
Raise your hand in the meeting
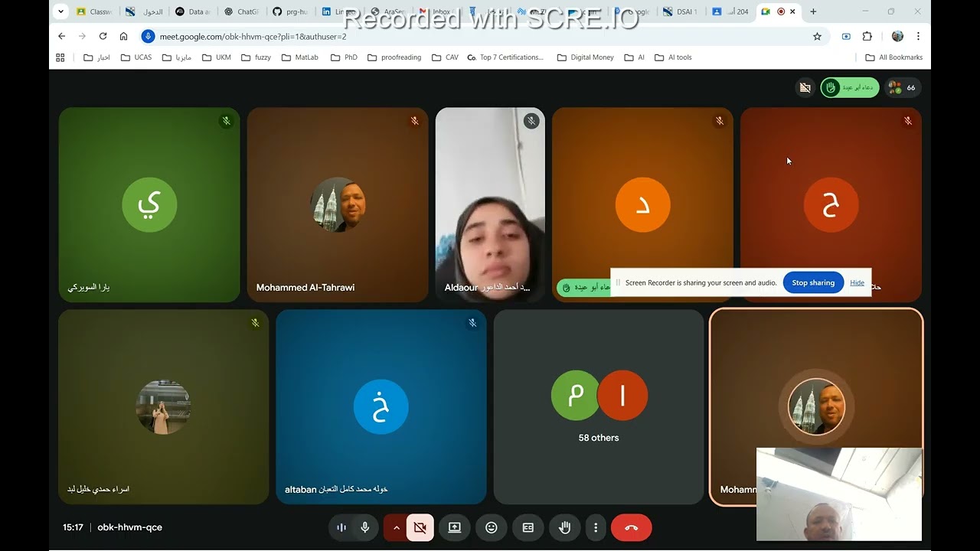[565, 527]
